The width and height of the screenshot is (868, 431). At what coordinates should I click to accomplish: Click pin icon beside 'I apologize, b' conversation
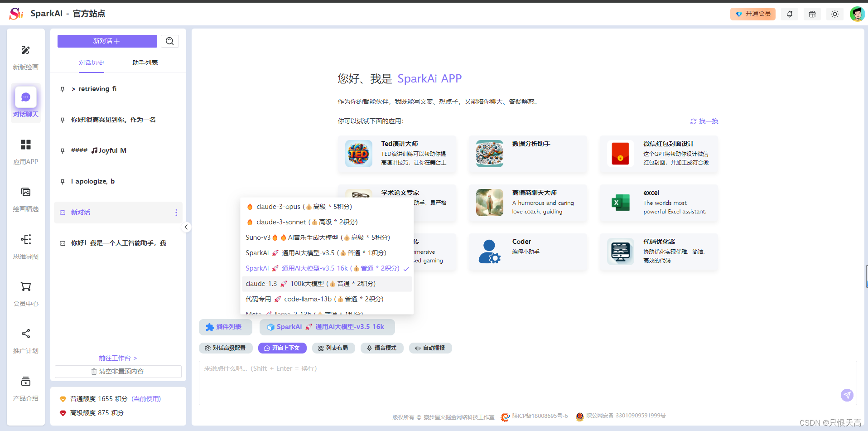(63, 182)
